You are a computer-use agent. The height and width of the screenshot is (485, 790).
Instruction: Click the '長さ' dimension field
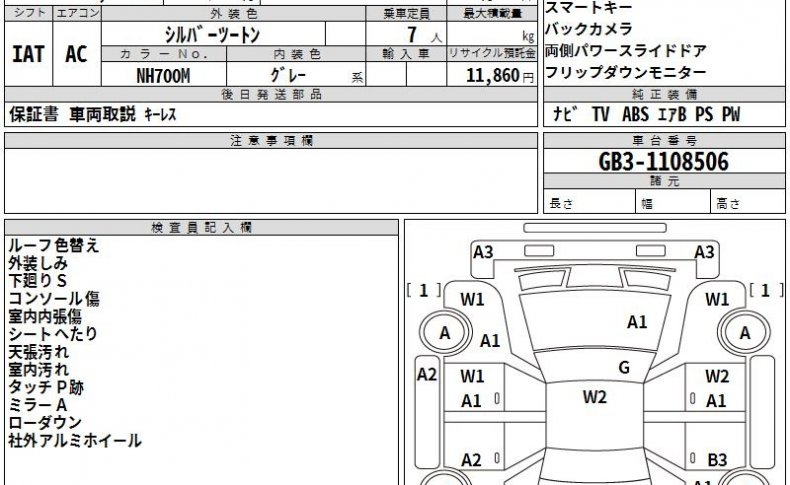point(589,202)
